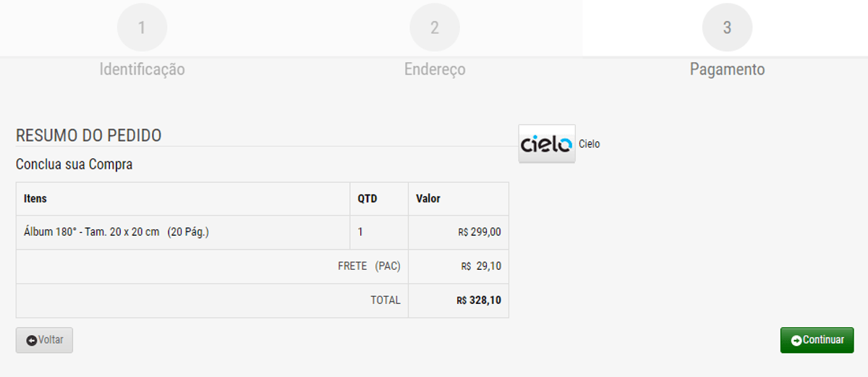Click the Continuar green button
868x377 pixels.
(817, 340)
